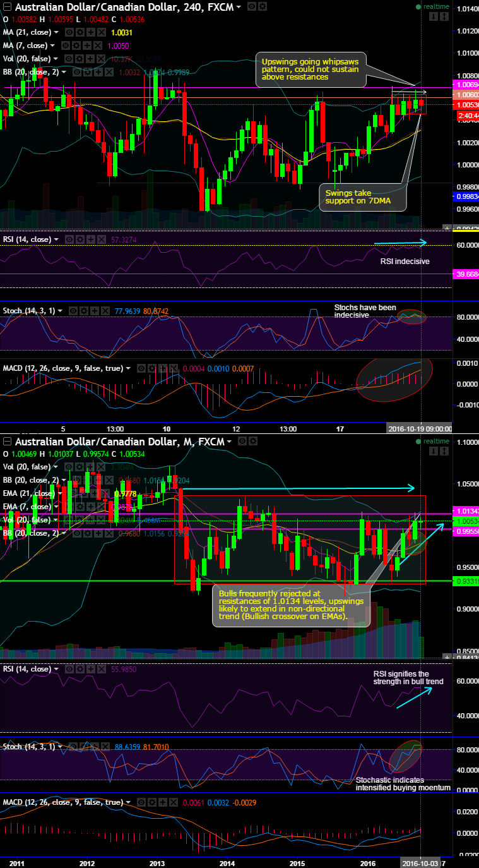Click plus icon on MA (21, close) row
479x868 pixels.
click(x=90, y=32)
